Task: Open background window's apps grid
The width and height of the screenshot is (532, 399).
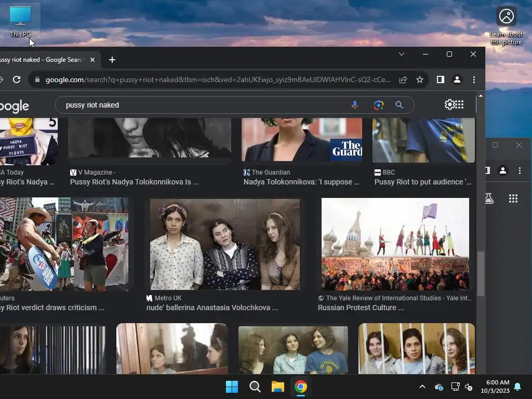Action: (513, 198)
